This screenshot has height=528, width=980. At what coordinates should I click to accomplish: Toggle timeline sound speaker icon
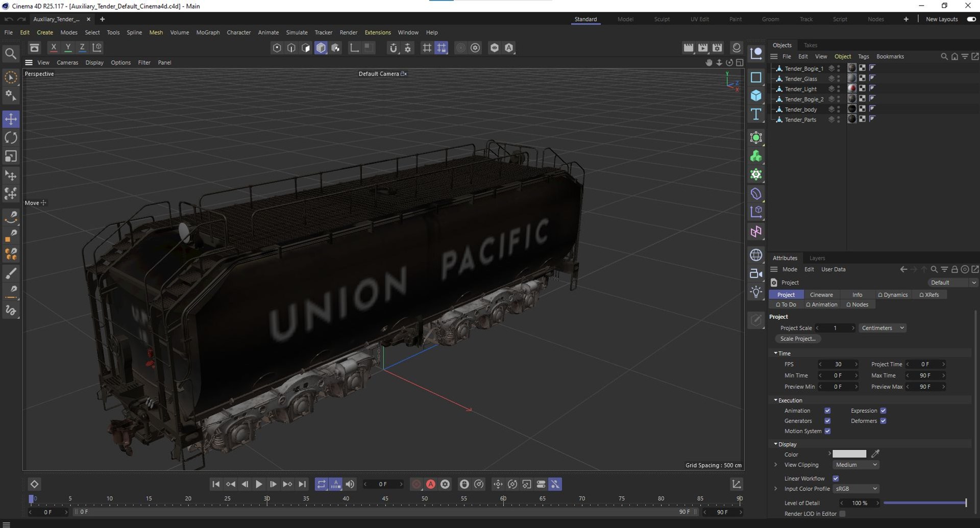click(350, 484)
